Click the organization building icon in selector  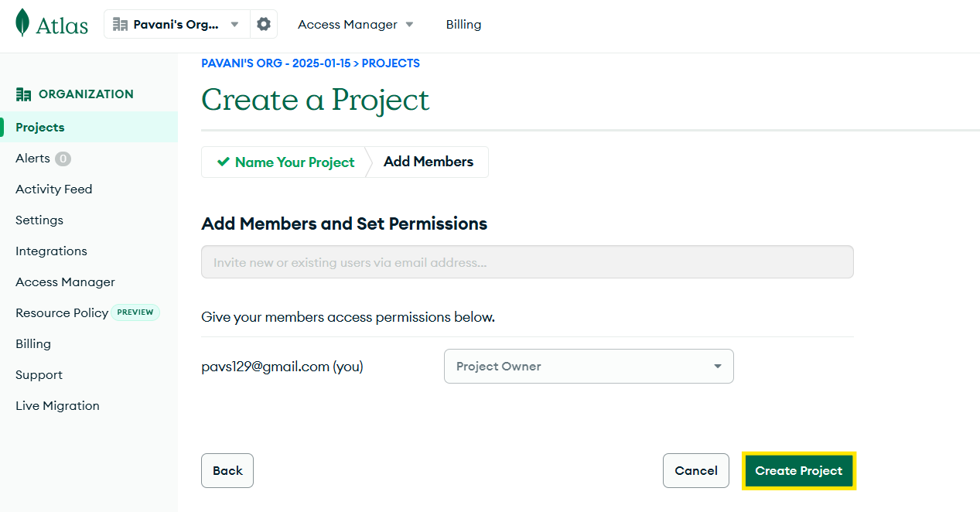pos(120,24)
